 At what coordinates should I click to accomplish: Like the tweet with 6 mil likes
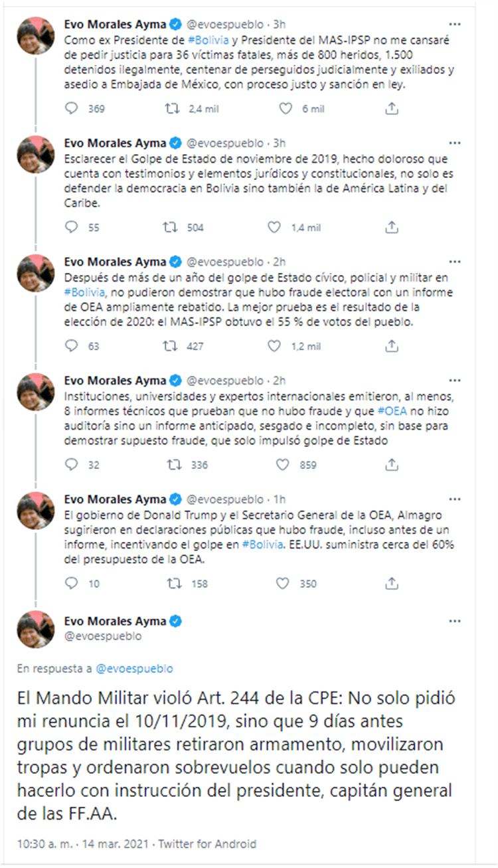coord(285,108)
